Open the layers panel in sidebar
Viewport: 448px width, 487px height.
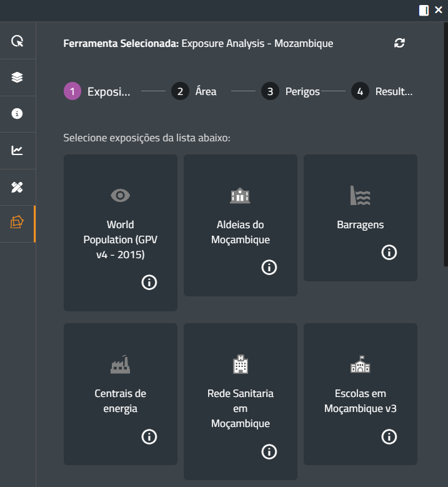tap(17, 78)
